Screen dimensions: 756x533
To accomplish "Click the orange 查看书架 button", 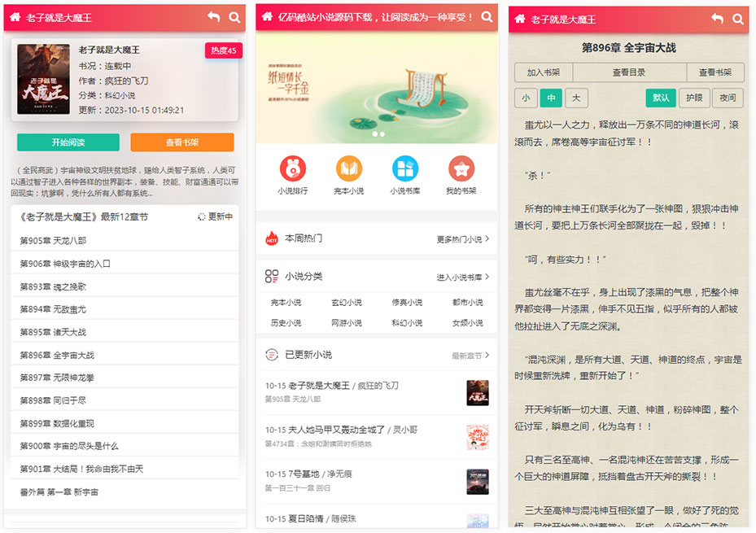I will coord(182,142).
